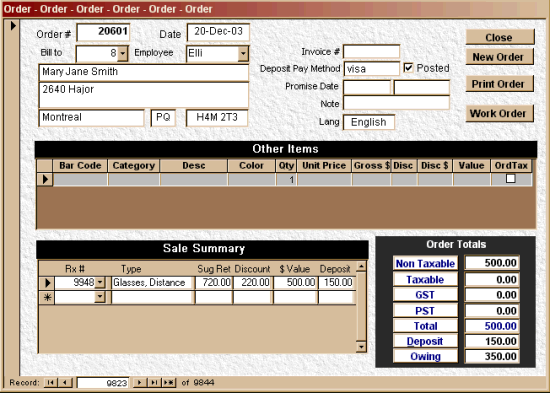Click the Non Taxable label button
The width and height of the screenshot is (550, 393).
[x=425, y=263]
